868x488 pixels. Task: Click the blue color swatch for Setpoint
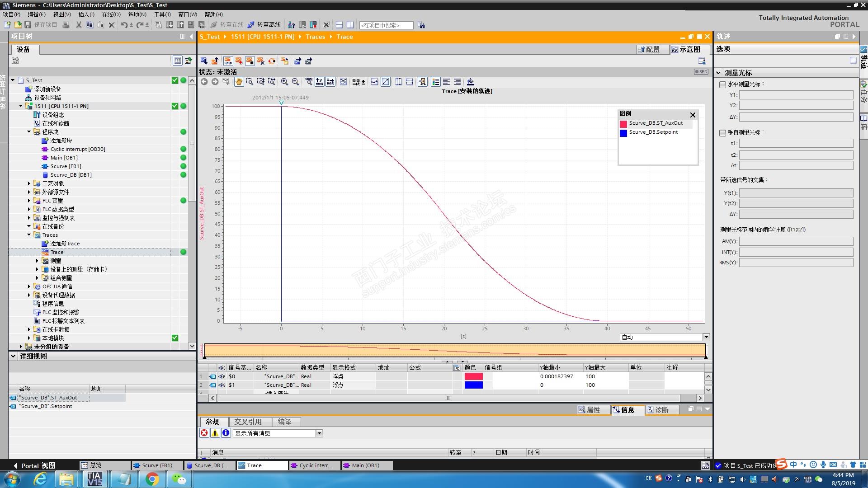(473, 385)
